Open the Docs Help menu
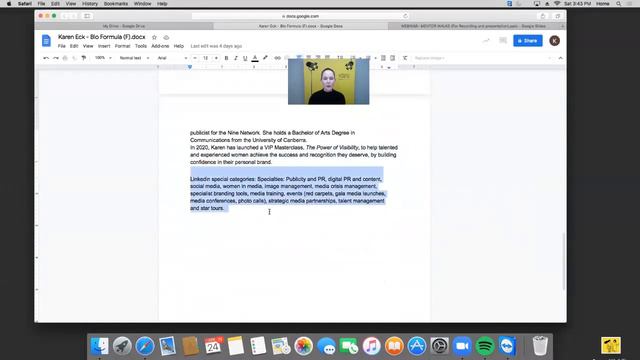 click(x=179, y=46)
